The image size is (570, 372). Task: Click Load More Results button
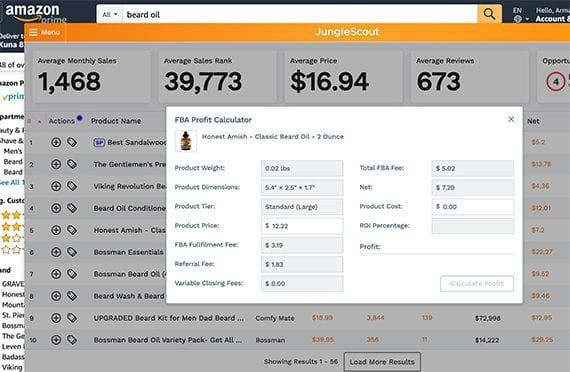[382, 362]
